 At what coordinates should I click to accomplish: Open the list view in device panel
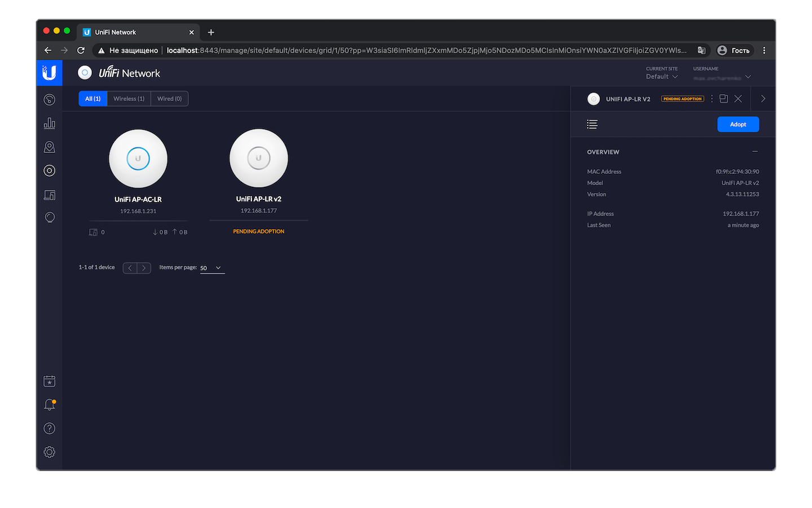(x=592, y=124)
